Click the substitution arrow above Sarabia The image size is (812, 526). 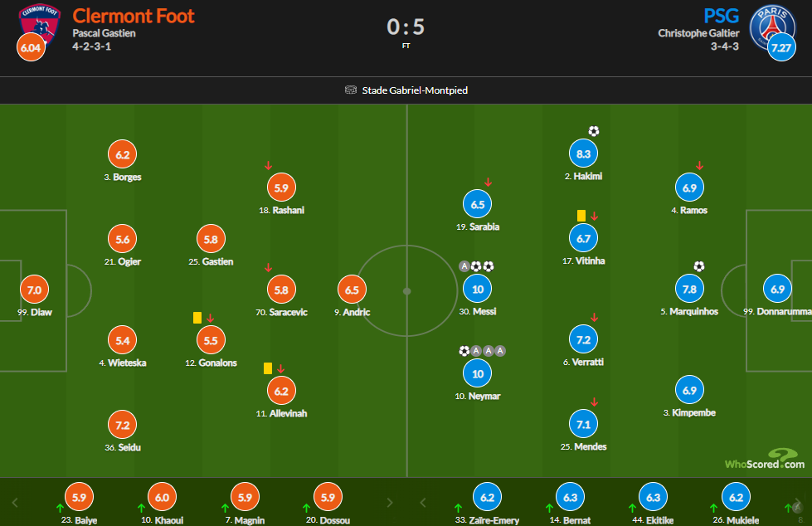(x=488, y=183)
